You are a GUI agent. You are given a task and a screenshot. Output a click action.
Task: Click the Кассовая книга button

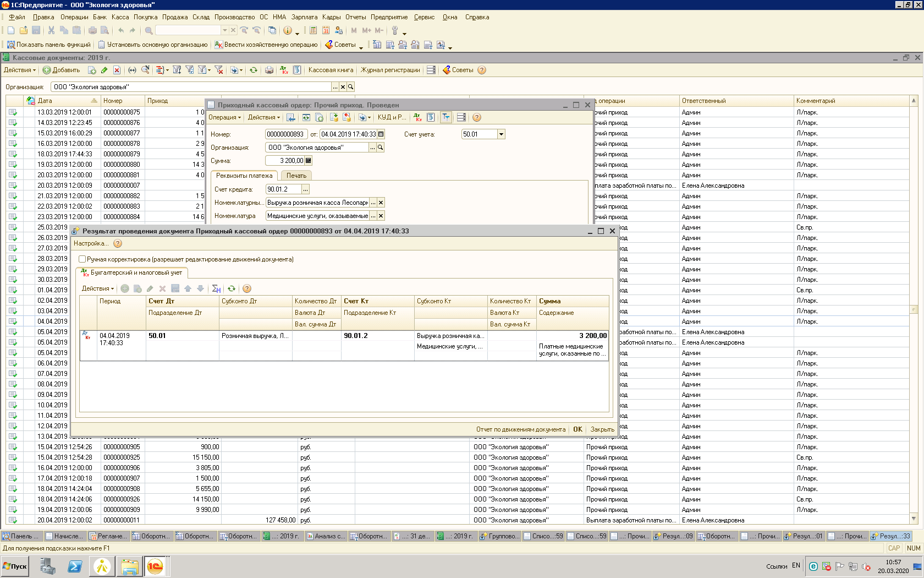[x=331, y=70]
